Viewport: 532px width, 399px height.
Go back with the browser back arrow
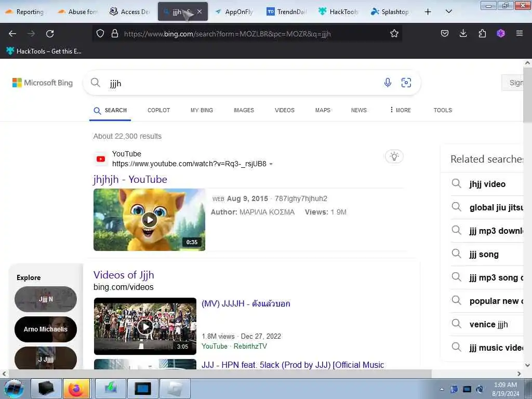[x=12, y=34]
